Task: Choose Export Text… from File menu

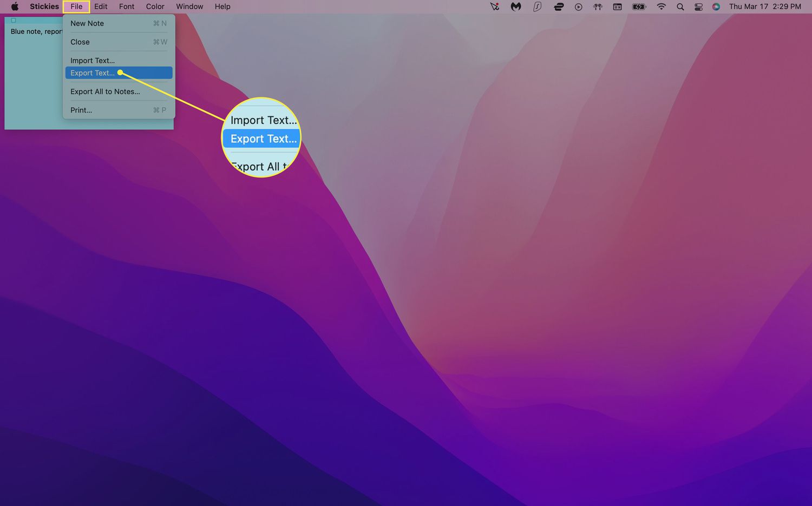Action: pos(93,73)
